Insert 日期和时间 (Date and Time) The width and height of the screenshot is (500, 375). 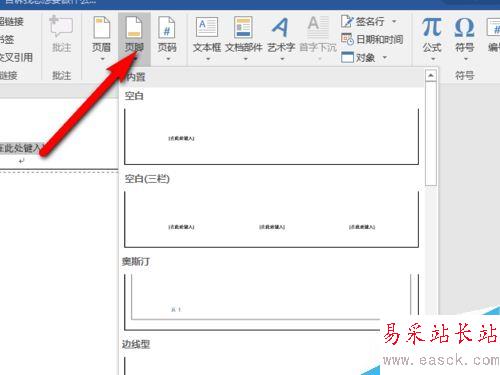(373, 40)
